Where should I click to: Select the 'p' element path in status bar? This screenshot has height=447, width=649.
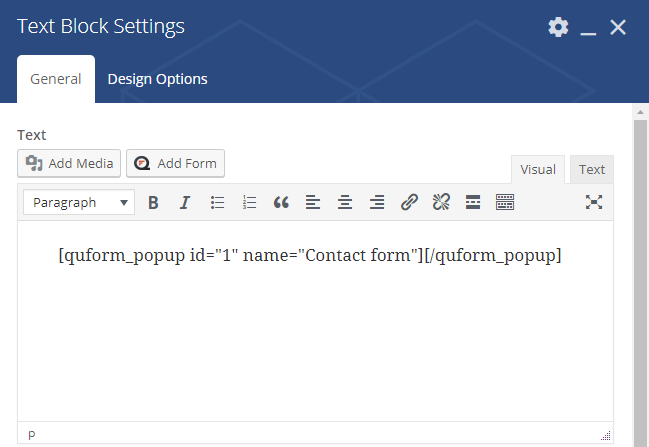[x=32, y=434]
